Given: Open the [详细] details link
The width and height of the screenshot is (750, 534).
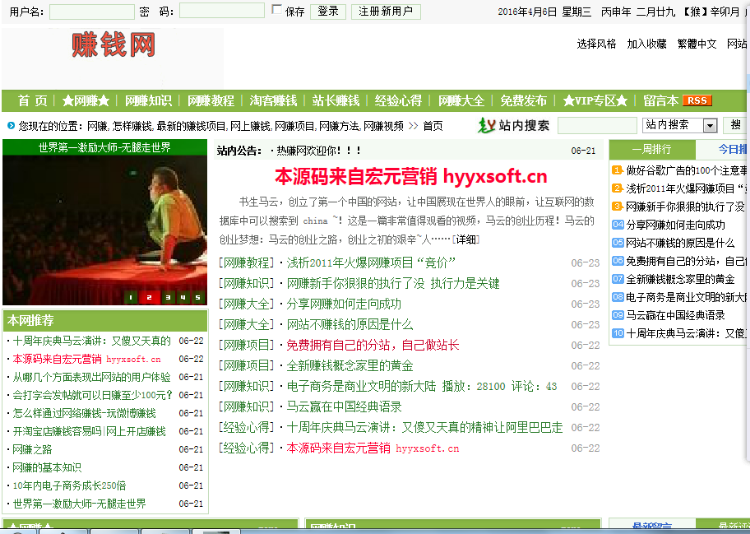Looking at the screenshot, I should pyautogui.click(x=466, y=239).
